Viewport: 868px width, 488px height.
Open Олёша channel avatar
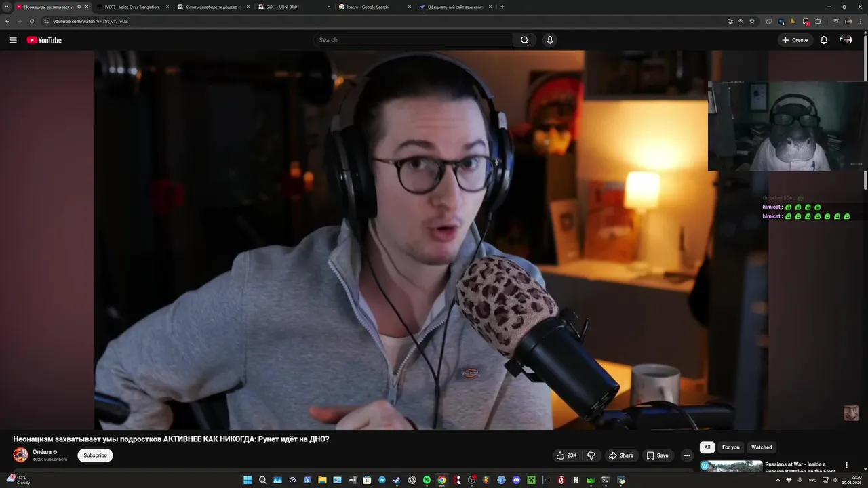click(x=20, y=455)
